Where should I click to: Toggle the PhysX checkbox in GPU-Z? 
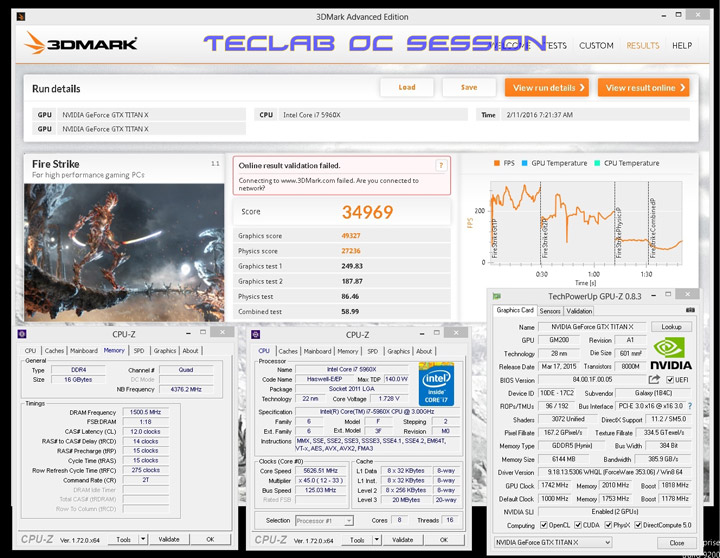608,525
